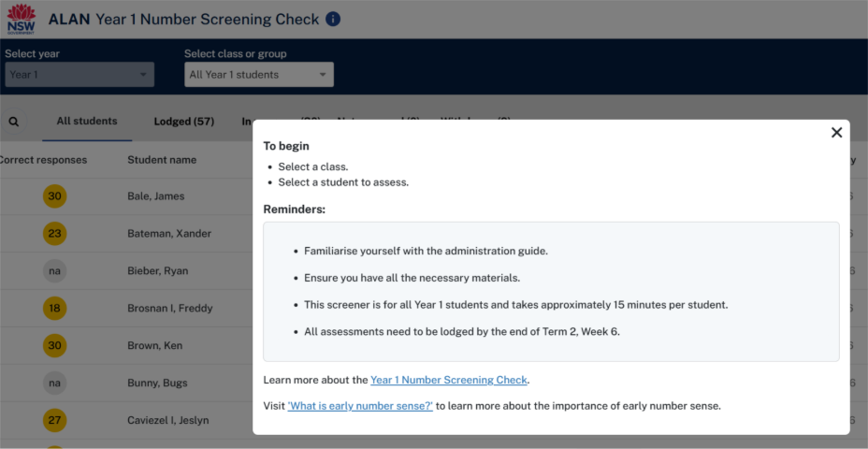Click the score badge 27 for Caviezel I, Jeslyn
This screenshot has width=868, height=449.
click(55, 420)
